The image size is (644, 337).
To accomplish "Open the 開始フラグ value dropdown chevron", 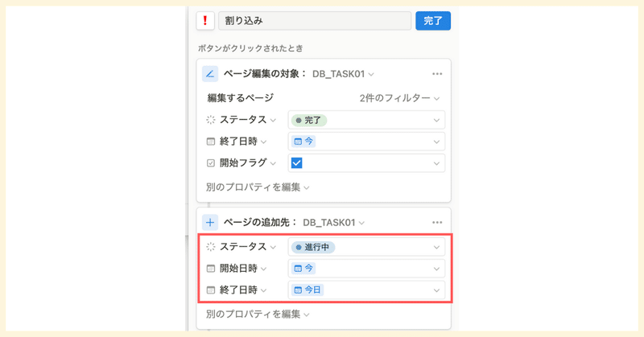I will (436, 163).
